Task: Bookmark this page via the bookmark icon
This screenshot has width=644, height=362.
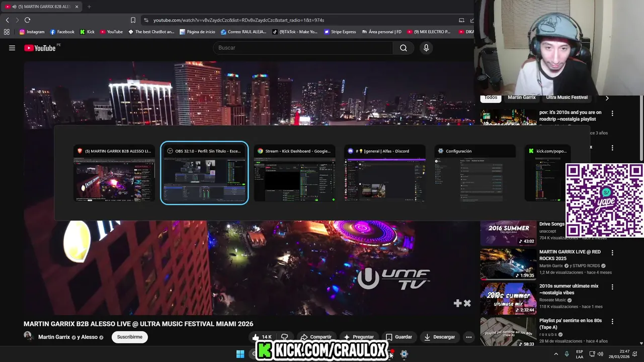Action: pos(133,20)
